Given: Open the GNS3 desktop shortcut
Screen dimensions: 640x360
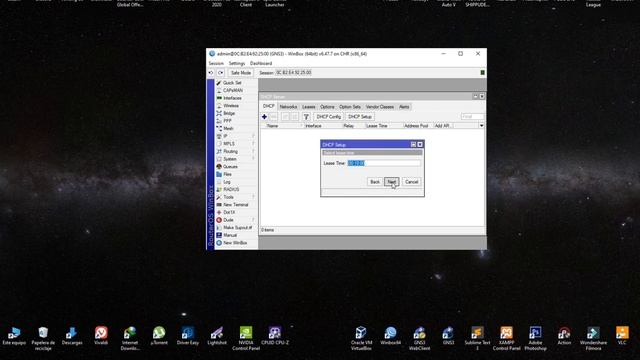Looking at the screenshot, I should 448,336.
